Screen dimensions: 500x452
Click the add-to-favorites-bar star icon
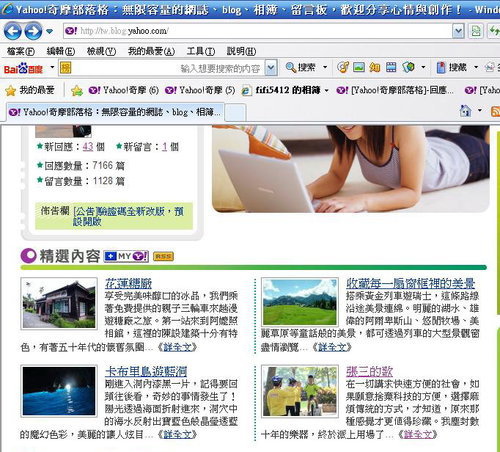[77, 90]
